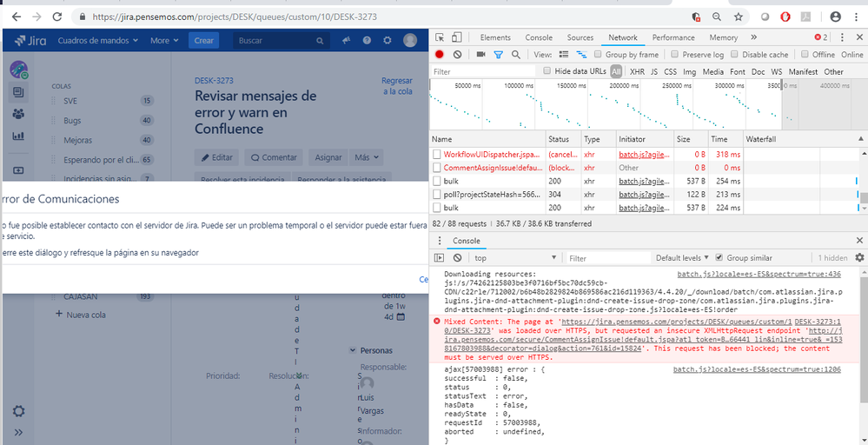Clear console with ban icon

(457, 258)
